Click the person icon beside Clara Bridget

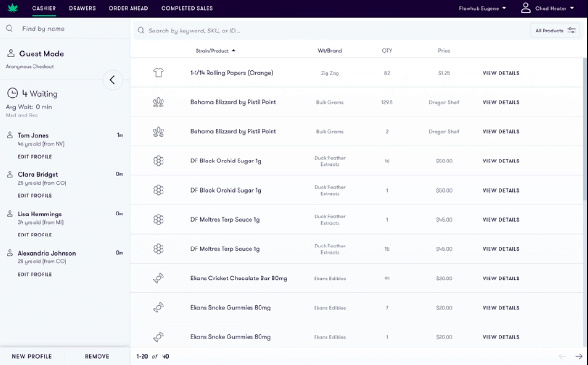(x=10, y=174)
